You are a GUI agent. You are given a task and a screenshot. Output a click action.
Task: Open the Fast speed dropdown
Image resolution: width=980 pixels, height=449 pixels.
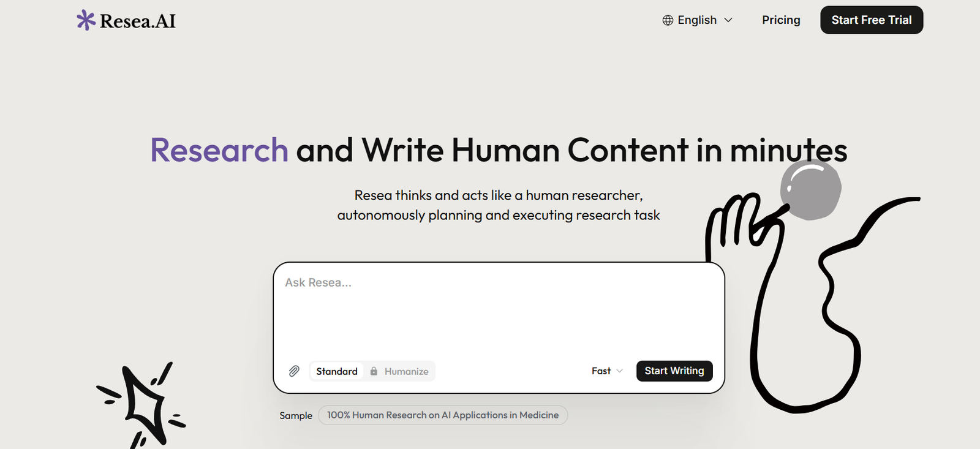pos(601,371)
